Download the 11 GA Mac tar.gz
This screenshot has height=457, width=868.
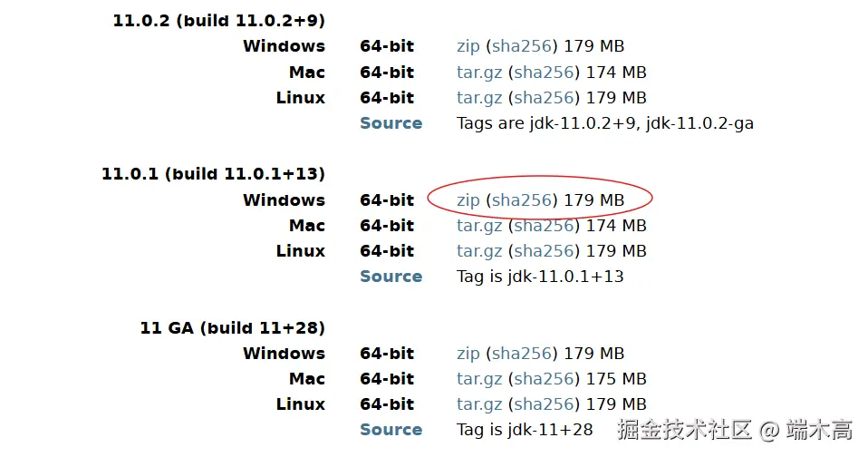coord(479,379)
